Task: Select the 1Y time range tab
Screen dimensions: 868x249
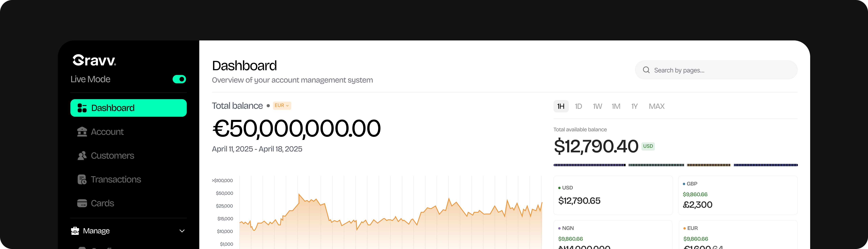Action: [634, 106]
